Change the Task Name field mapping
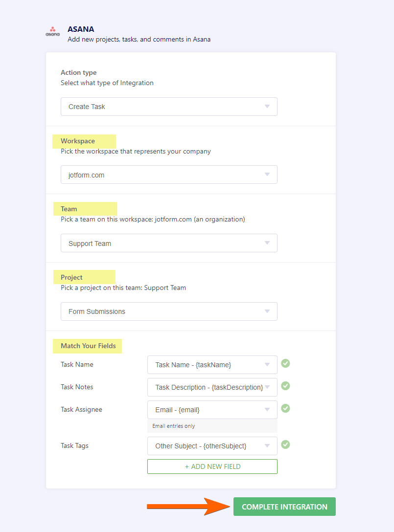 point(212,365)
